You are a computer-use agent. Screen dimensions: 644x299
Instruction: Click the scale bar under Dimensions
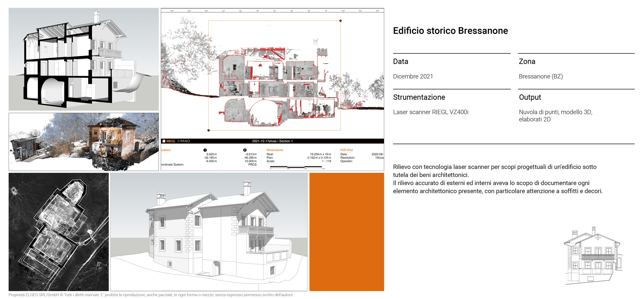(x=296, y=167)
